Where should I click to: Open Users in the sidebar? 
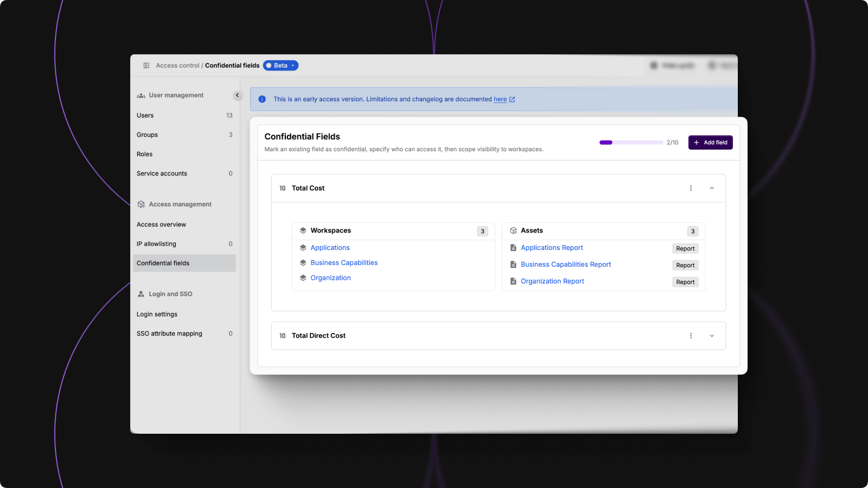coord(145,115)
